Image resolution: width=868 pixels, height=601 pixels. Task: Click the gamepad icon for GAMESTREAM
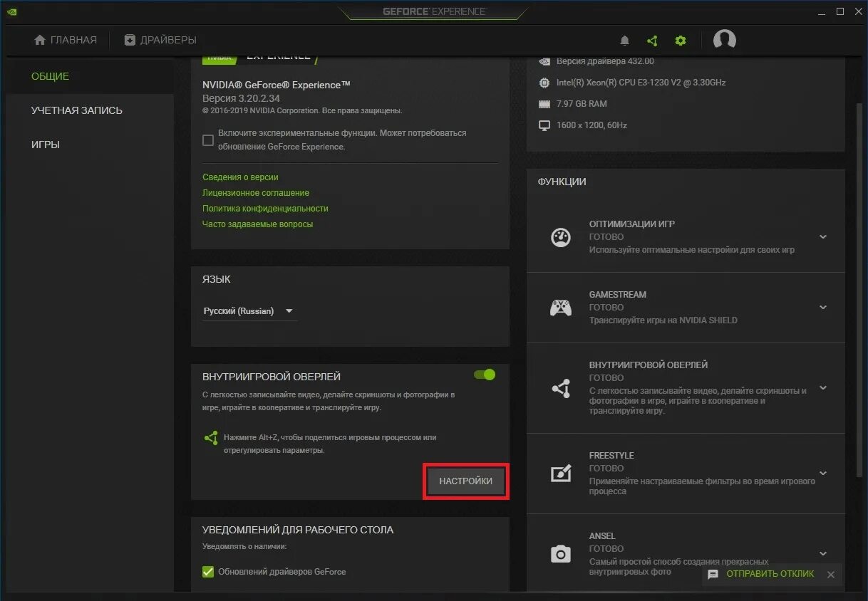(561, 308)
